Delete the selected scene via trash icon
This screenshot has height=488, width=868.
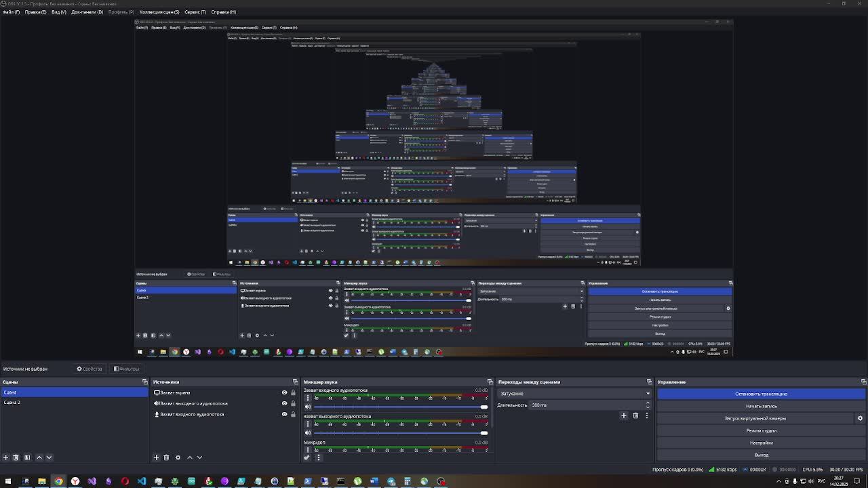point(16,457)
